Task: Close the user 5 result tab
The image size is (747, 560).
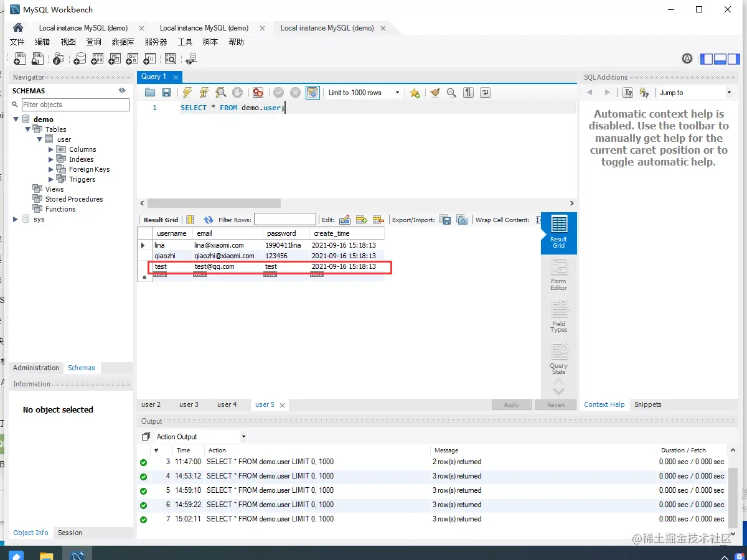Action: click(x=282, y=405)
